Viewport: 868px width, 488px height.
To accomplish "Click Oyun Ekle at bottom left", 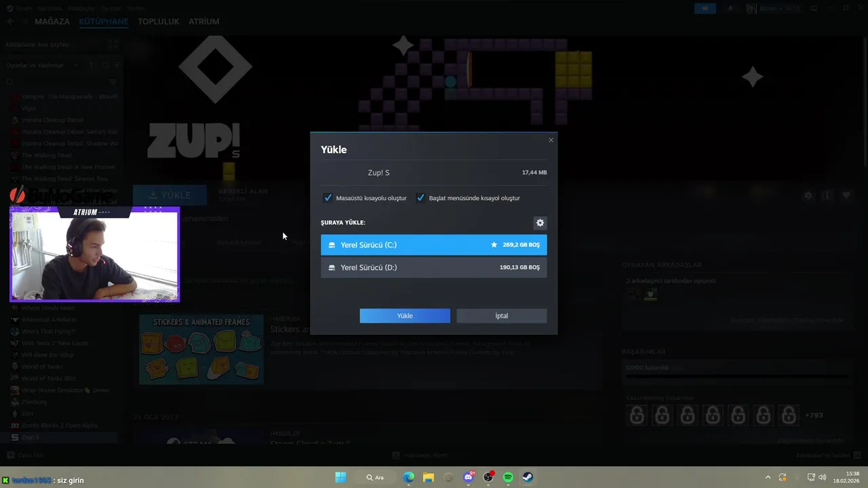I will 26,455.
